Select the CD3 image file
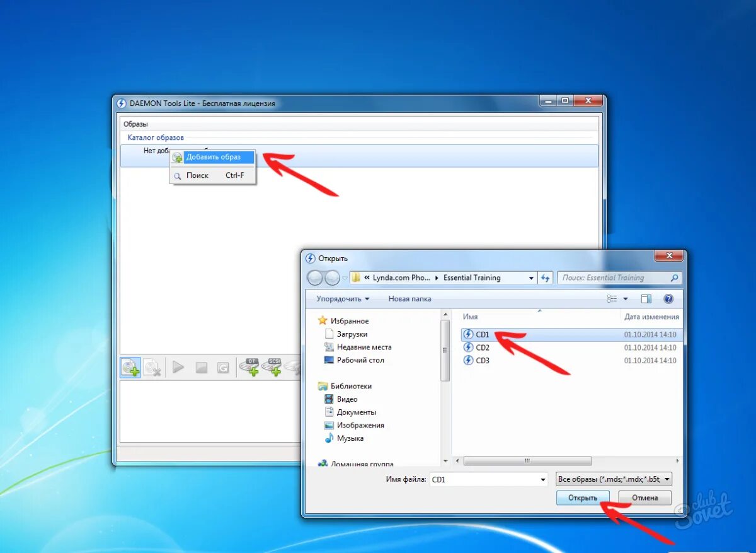Screen dimensions: 756x553 point(483,361)
